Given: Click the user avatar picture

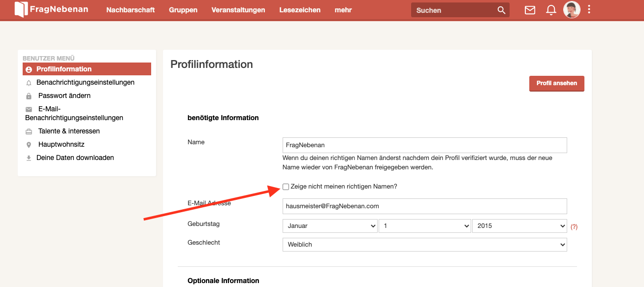Looking at the screenshot, I should click(x=572, y=9).
